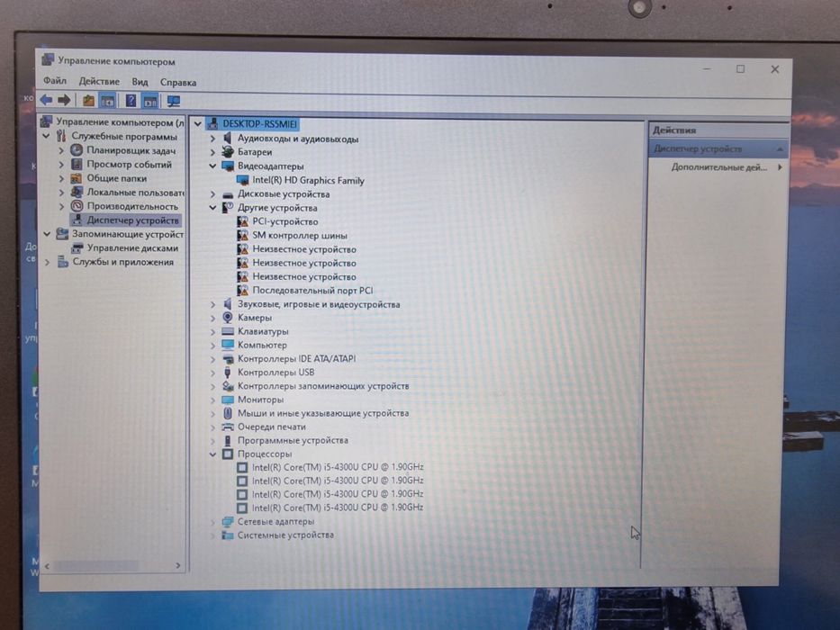The width and height of the screenshot is (840, 630).
Task: Open the Действие menu
Action: point(99,81)
